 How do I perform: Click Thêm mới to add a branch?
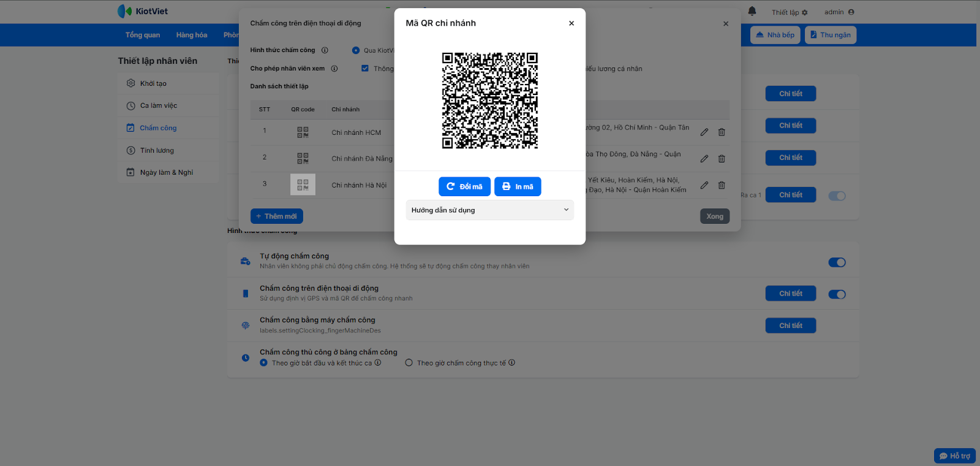(277, 216)
